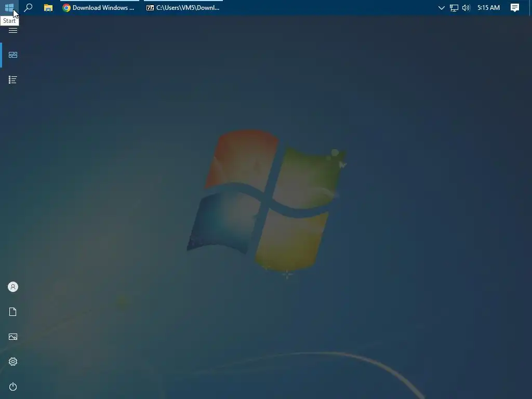Open the network status tray icon
The width and height of the screenshot is (532, 399).
(454, 7)
